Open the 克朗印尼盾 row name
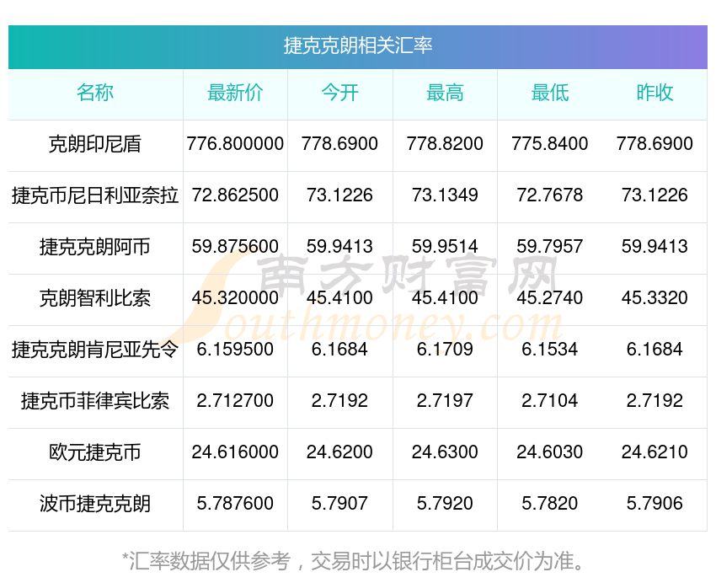716x588 pixels. (x=95, y=144)
